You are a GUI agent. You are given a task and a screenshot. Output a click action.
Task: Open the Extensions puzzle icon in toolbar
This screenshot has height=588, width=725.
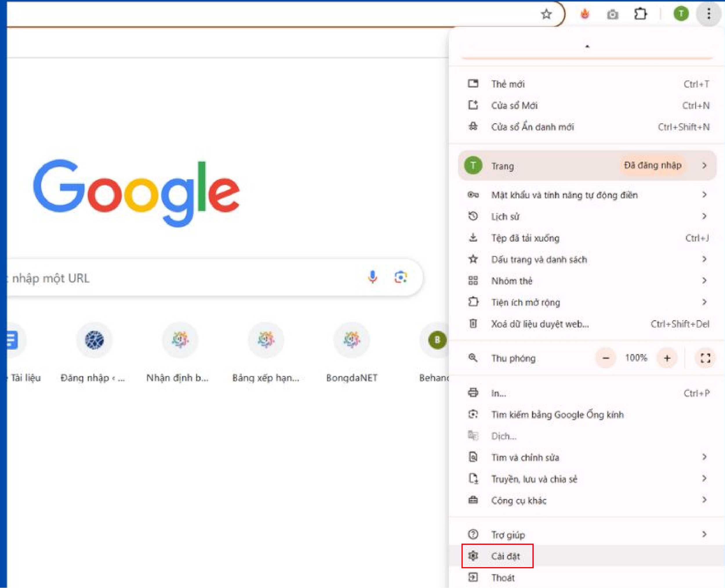[640, 14]
